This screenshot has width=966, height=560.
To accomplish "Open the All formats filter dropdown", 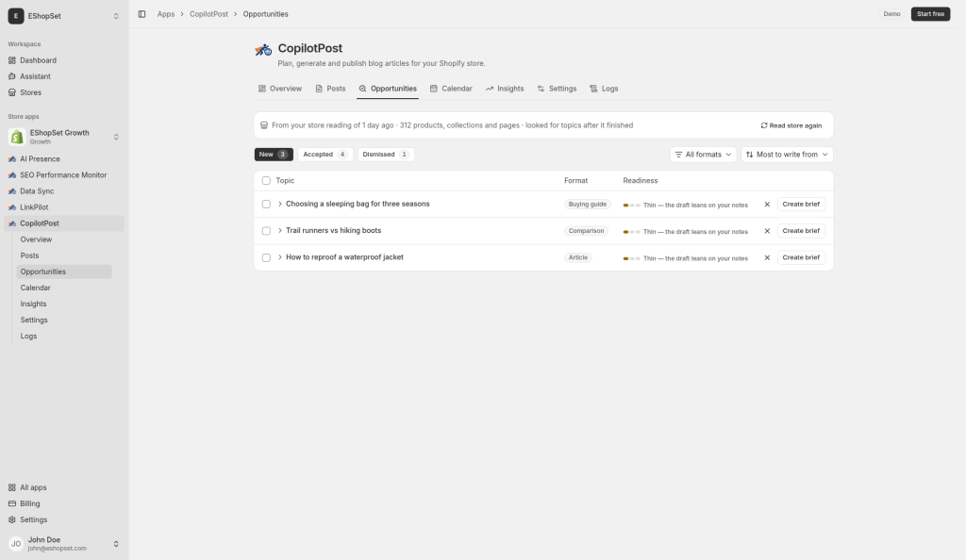I will pos(703,155).
